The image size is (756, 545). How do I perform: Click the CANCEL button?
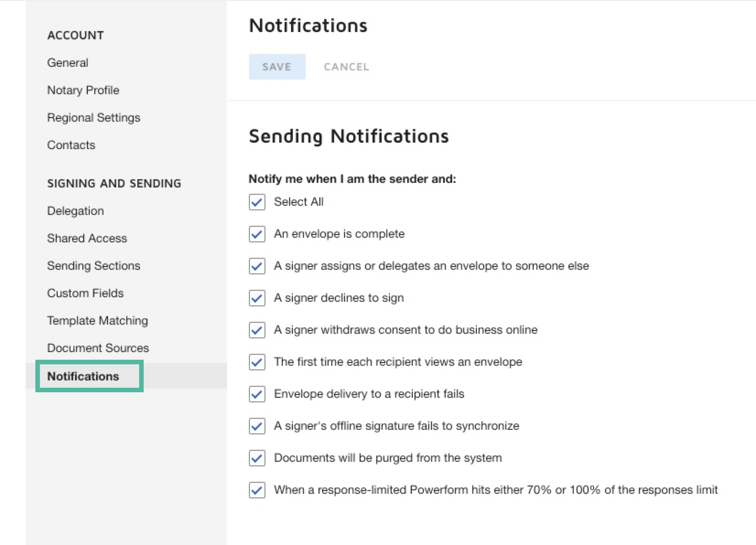click(346, 67)
